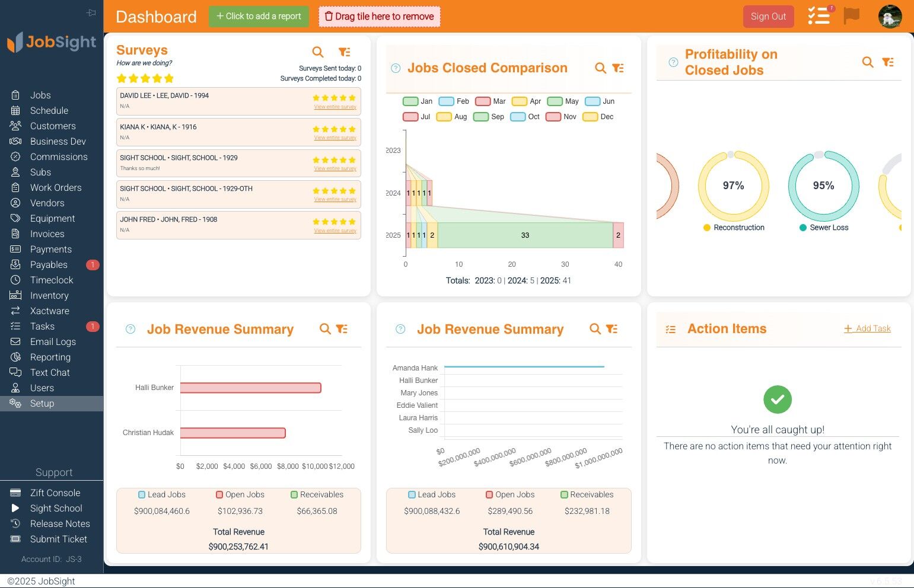Click the Equipment tag icon
Viewport: 914px width, 588px height.
[15, 218]
